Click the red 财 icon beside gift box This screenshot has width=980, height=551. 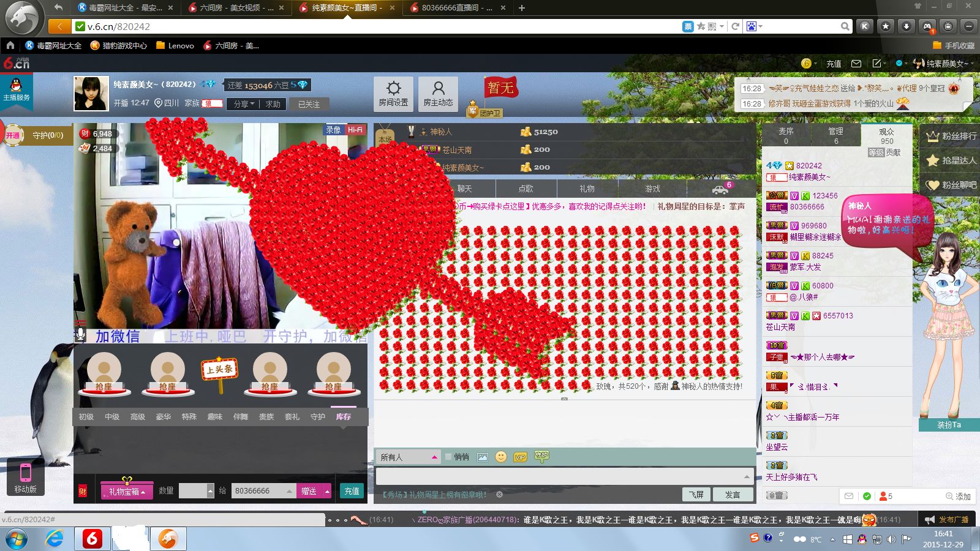tap(83, 491)
